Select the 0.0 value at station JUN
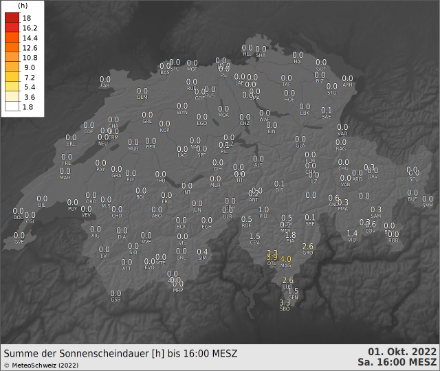440x371 pixels. coord(197,203)
